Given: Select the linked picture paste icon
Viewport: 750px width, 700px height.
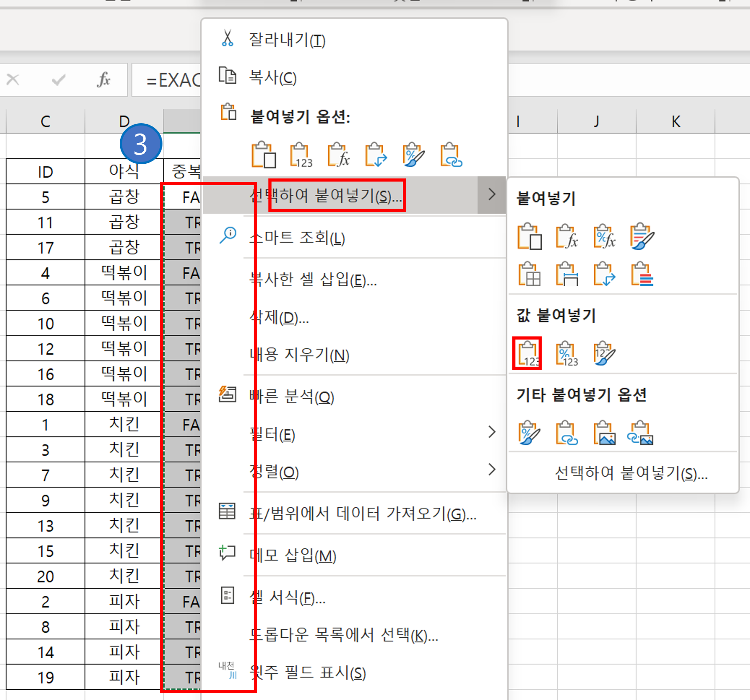Looking at the screenshot, I should pos(641,433).
